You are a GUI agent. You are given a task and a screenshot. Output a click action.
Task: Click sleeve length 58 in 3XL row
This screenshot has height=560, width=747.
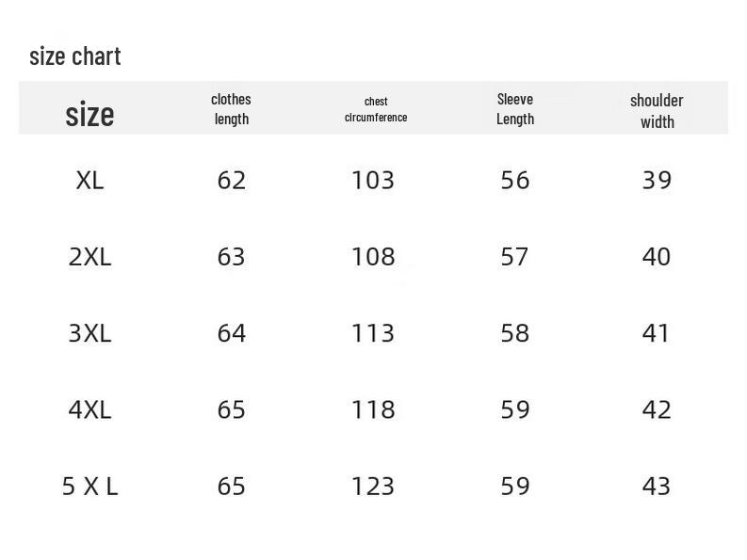(515, 333)
